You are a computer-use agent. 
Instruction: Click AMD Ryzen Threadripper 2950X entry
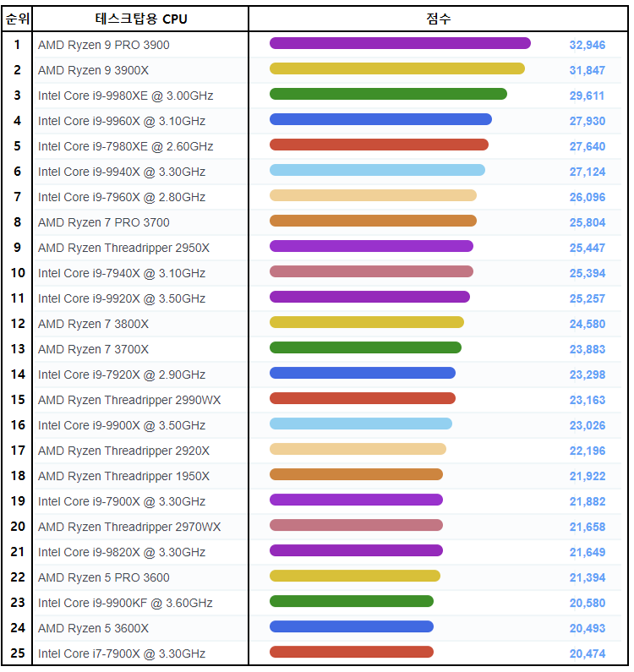coord(123,248)
